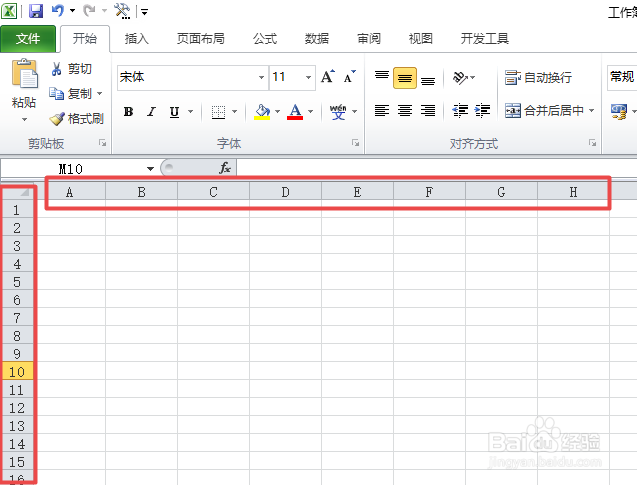Image resolution: width=637 pixels, height=485 pixels.
Task: Open the 宋体 font name dropdown
Action: [261, 77]
